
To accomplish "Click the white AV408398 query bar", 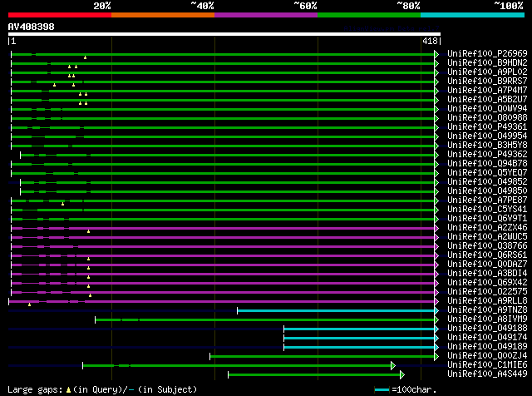I will (x=224, y=34).
